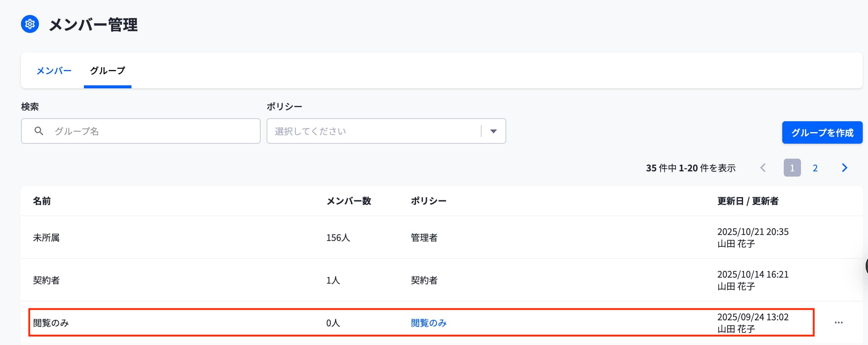868x345 pixels.
Task: Click the グループを作成 button
Action: tap(822, 132)
